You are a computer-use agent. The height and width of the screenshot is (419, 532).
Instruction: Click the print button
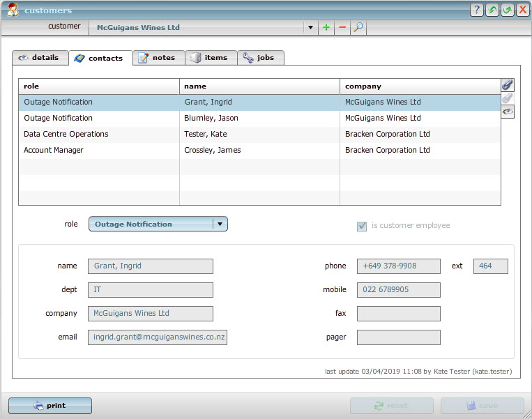coord(50,406)
